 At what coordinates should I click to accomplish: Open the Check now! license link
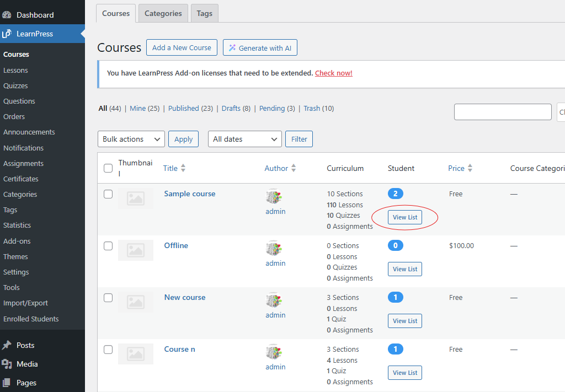click(333, 72)
